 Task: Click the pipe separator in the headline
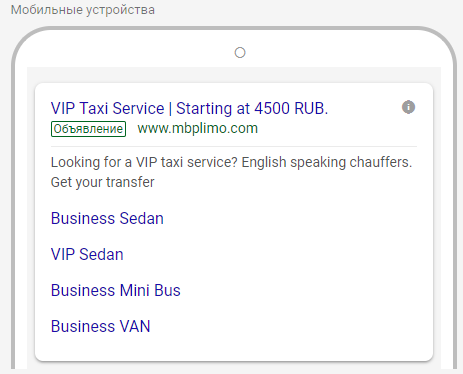click(170, 109)
